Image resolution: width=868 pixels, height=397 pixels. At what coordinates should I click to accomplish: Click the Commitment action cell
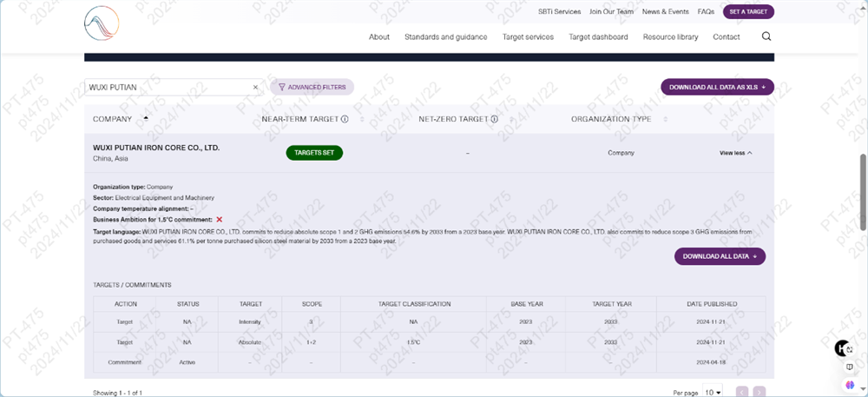tap(124, 362)
